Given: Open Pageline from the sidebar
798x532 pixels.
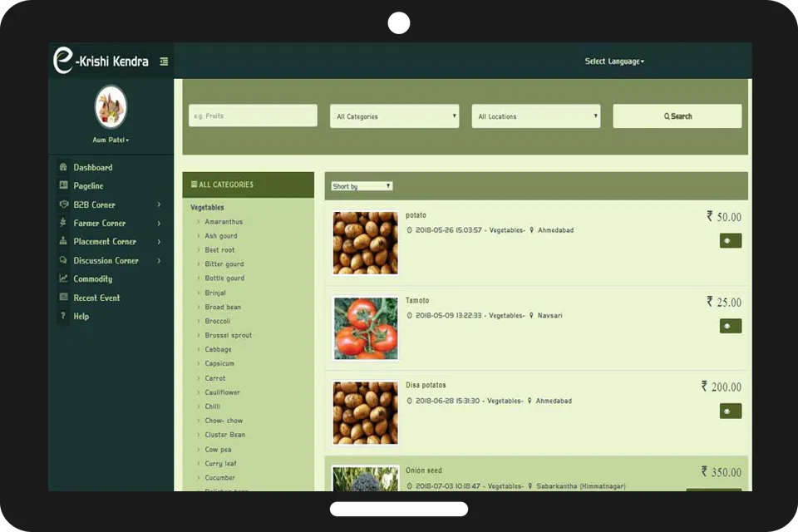Looking at the screenshot, I should (x=89, y=186).
